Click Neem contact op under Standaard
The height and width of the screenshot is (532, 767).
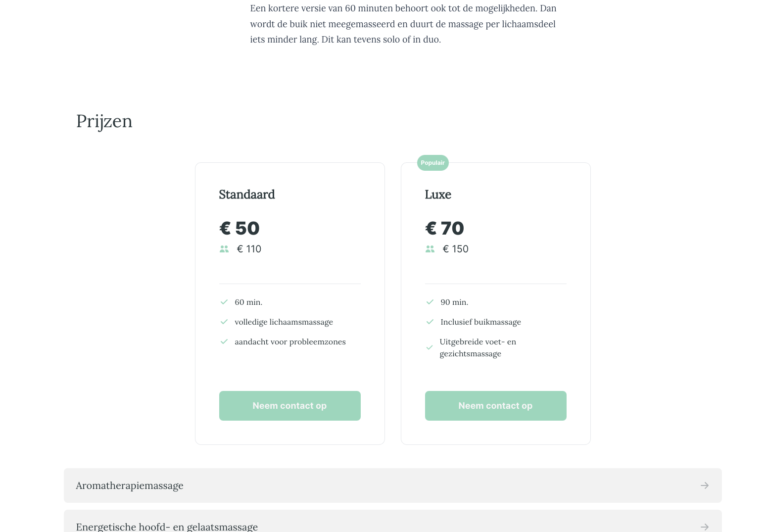[289, 405]
